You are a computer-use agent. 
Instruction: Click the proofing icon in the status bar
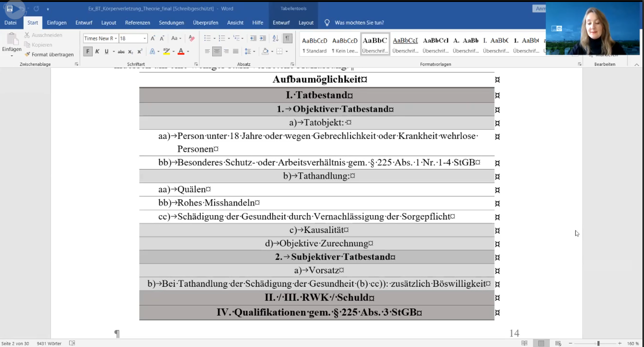(72, 343)
